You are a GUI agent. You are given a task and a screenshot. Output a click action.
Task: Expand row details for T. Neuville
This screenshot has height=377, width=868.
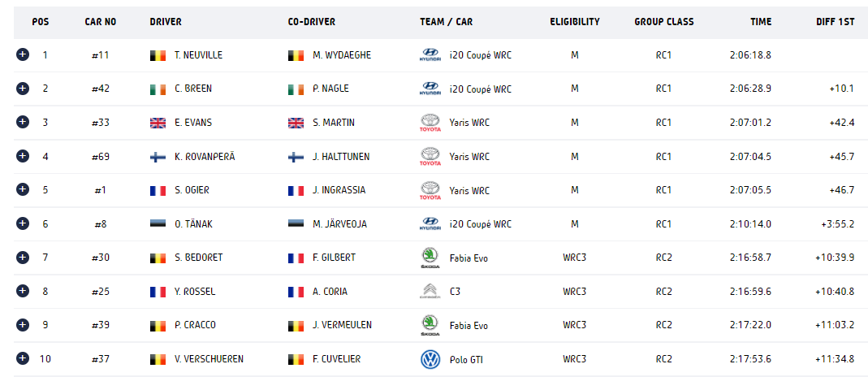pyautogui.click(x=22, y=54)
